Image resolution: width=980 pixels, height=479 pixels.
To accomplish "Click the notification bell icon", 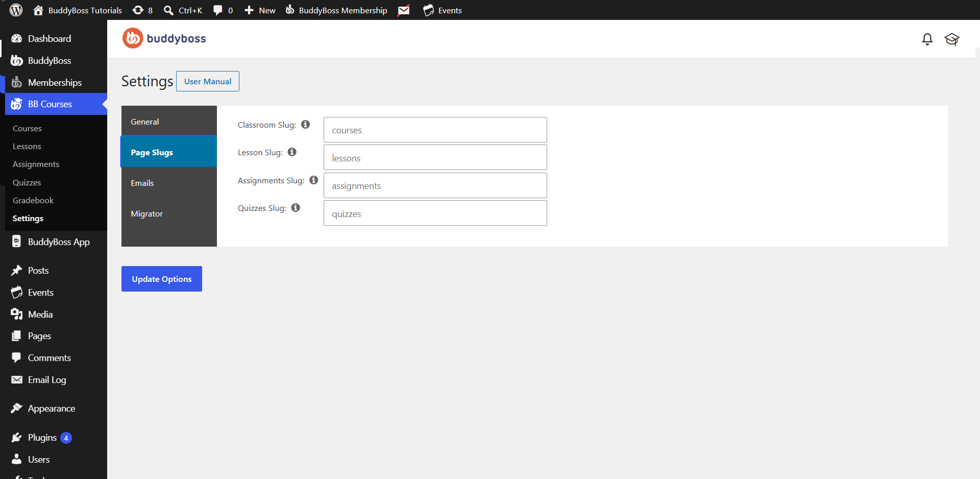I will (927, 39).
